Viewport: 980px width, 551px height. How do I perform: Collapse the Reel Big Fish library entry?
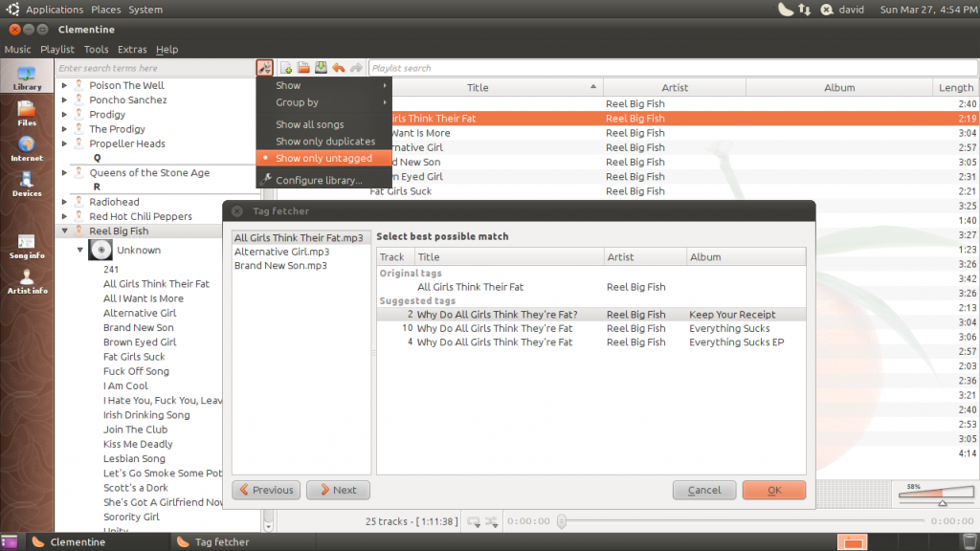(x=65, y=231)
